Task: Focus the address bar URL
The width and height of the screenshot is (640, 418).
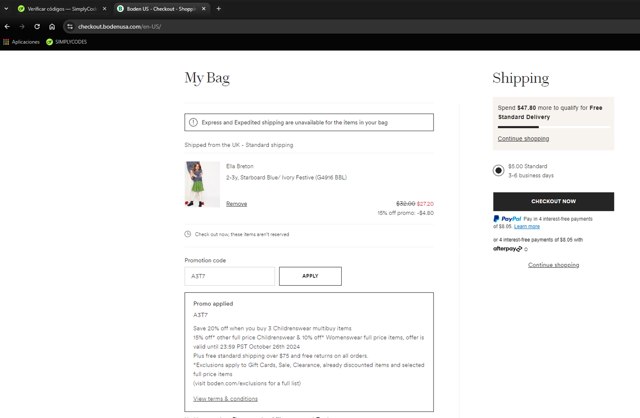Action: point(120,27)
